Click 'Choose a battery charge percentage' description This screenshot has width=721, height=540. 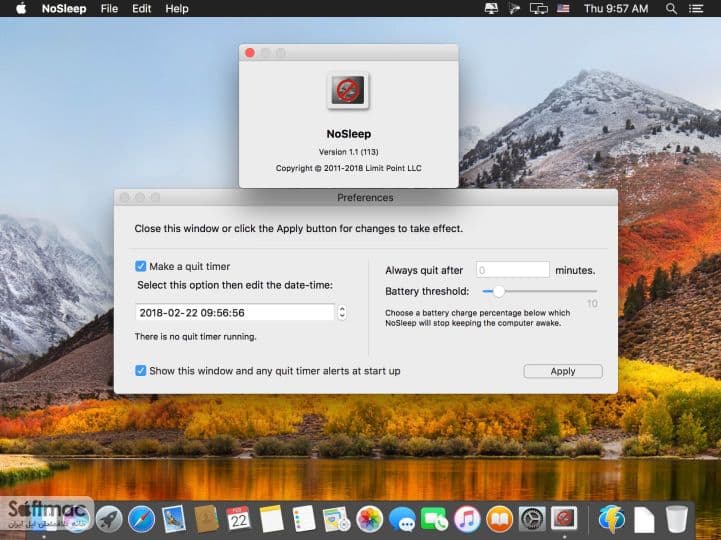click(x=477, y=318)
